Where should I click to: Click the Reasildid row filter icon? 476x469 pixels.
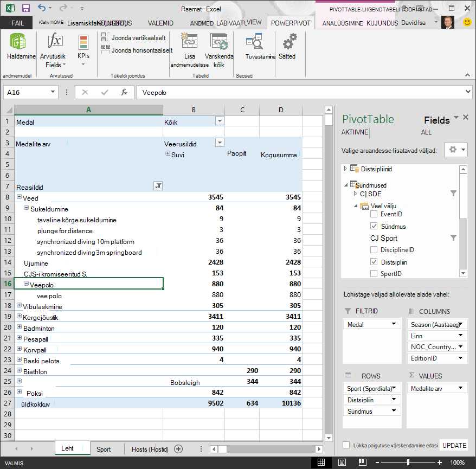coord(158,186)
